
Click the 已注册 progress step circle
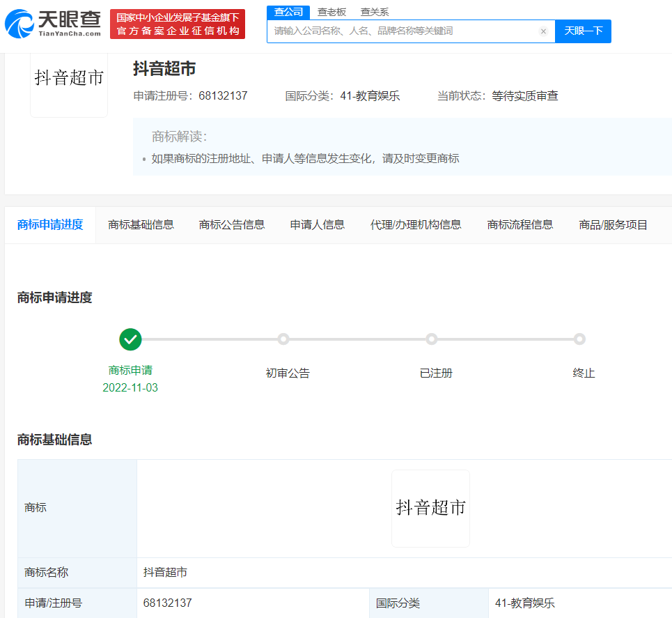(x=432, y=339)
